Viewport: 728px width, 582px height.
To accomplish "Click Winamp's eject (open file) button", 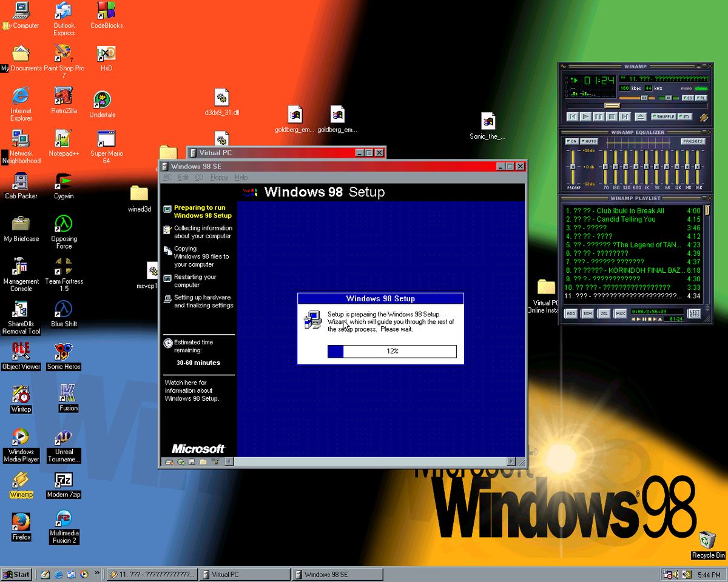I will coord(641,116).
